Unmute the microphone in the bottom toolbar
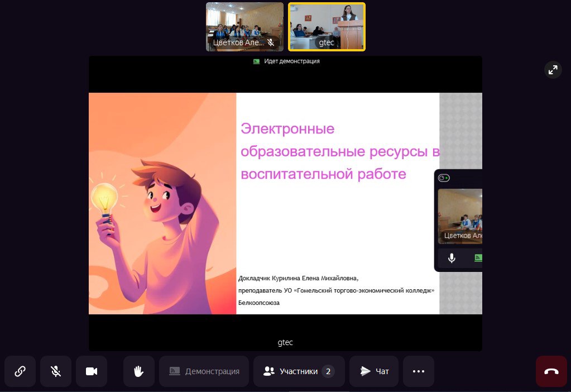The width and height of the screenshot is (571, 392). pos(56,371)
